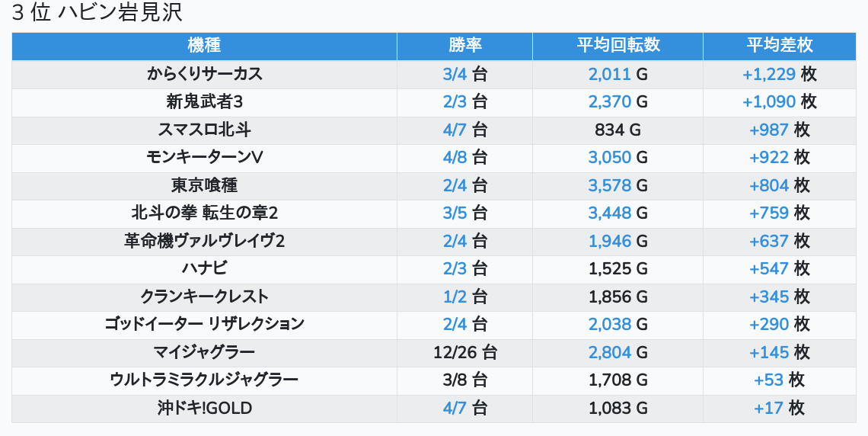Image resolution: width=868 pixels, height=436 pixels.
Task: Select the ウルトラミラクルジャグラー row name
Action: (x=204, y=380)
